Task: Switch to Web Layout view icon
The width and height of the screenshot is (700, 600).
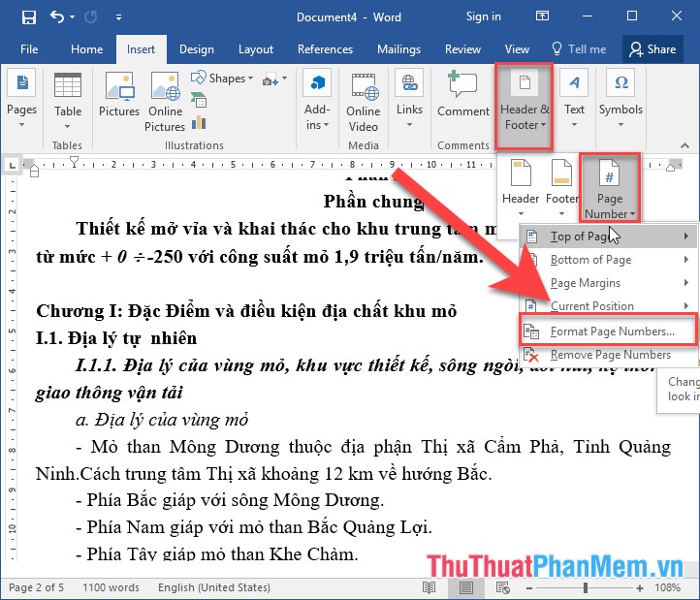Action: [x=503, y=587]
